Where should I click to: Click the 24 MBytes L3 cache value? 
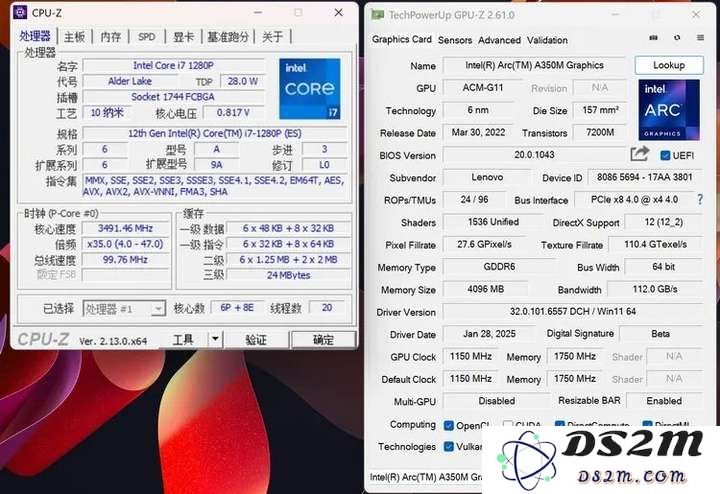[289, 275]
